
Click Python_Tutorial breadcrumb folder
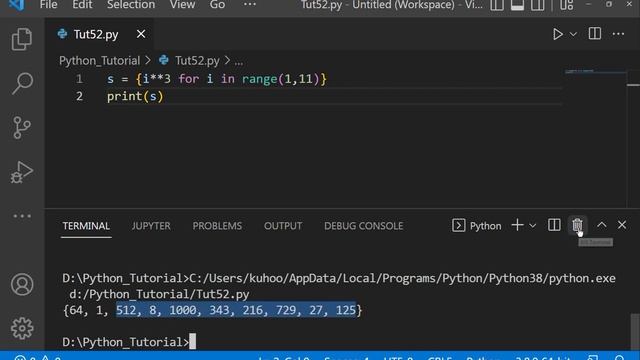point(99,61)
